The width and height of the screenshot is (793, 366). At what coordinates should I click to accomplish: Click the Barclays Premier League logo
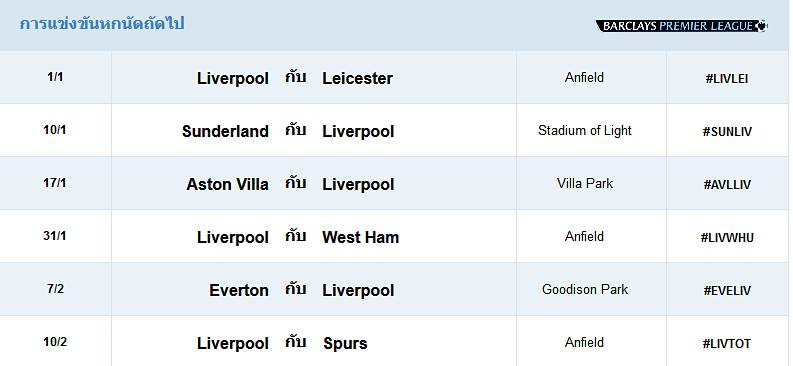[682, 26]
